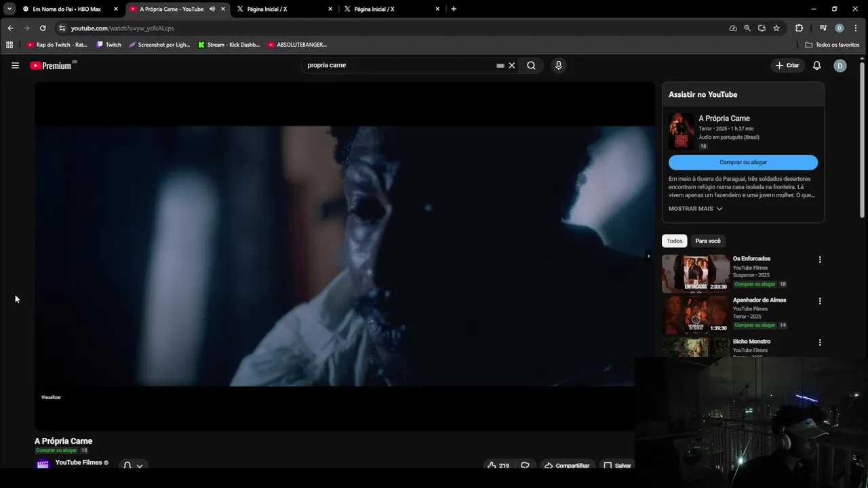Image resolution: width=868 pixels, height=488 pixels.
Task: Open tab search dropdown arrow
Action: tap(9, 9)
